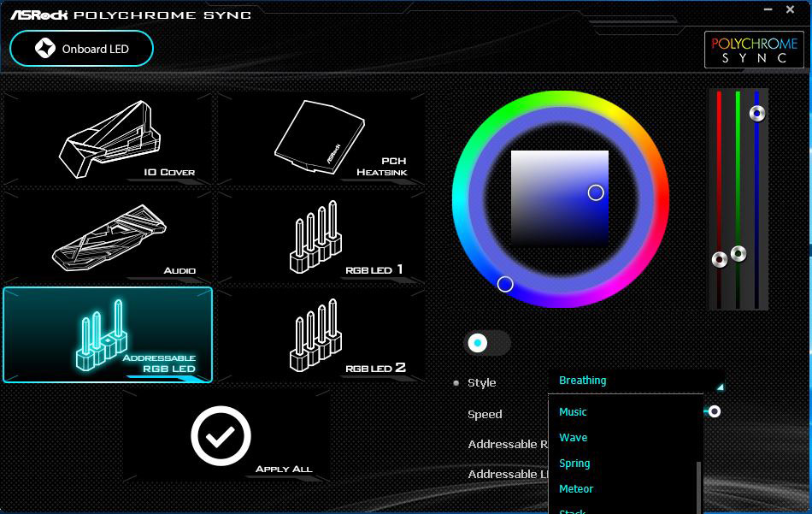Screen dimensions: 812x514
Task: Click the Style label bullet
Action: pos(456,383)
